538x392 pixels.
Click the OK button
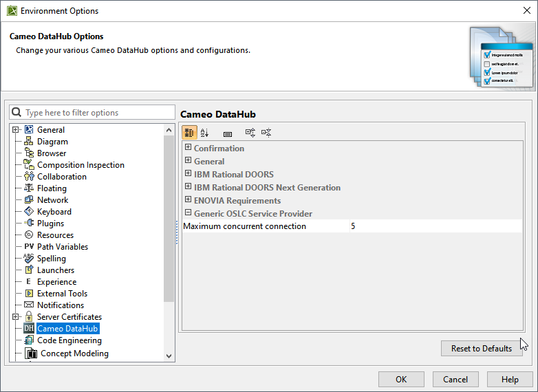click(x=401, y=379)
